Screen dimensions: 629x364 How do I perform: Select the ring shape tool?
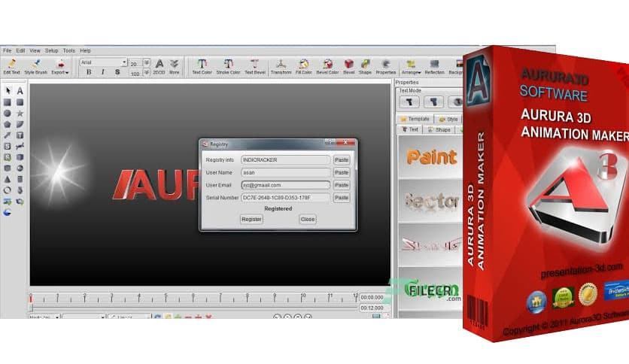coord(8,190)
